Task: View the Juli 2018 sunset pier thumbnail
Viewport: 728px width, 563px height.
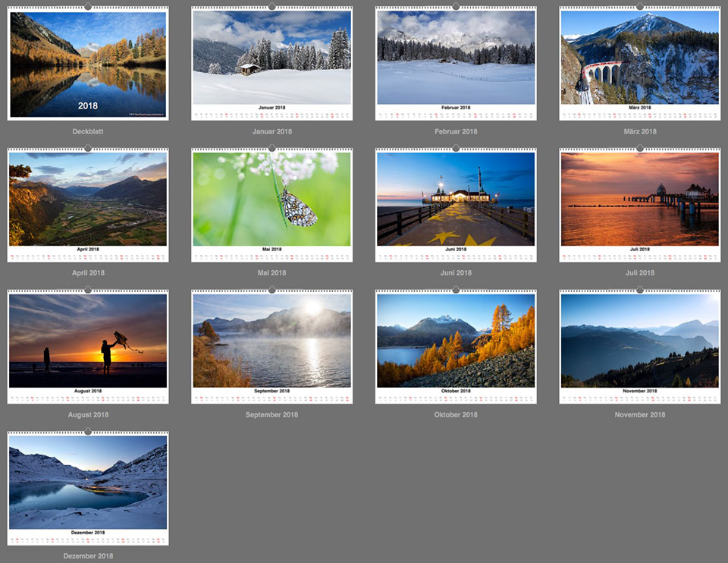Action: click(x=640, y=201)
